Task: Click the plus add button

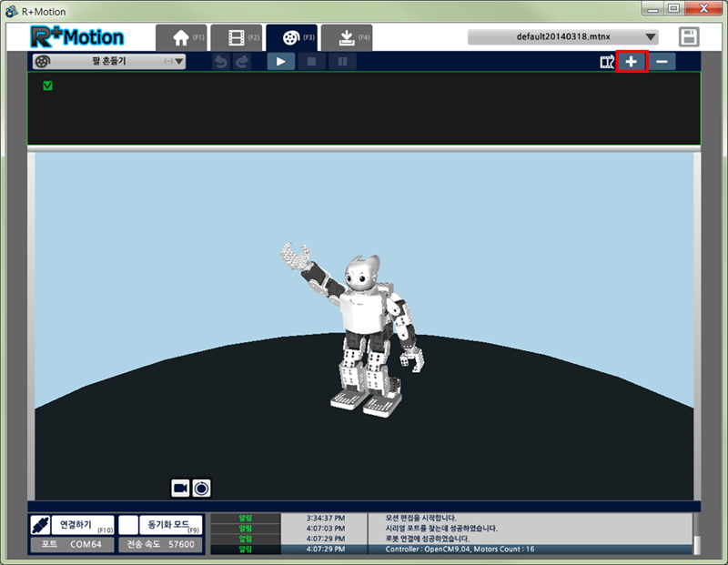Action: coord(632,62)
